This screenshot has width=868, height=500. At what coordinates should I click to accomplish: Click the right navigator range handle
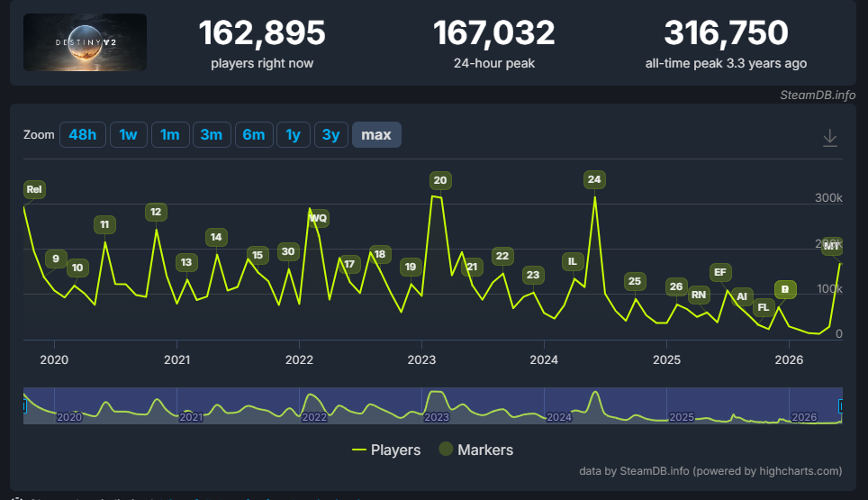click(841, 406)
